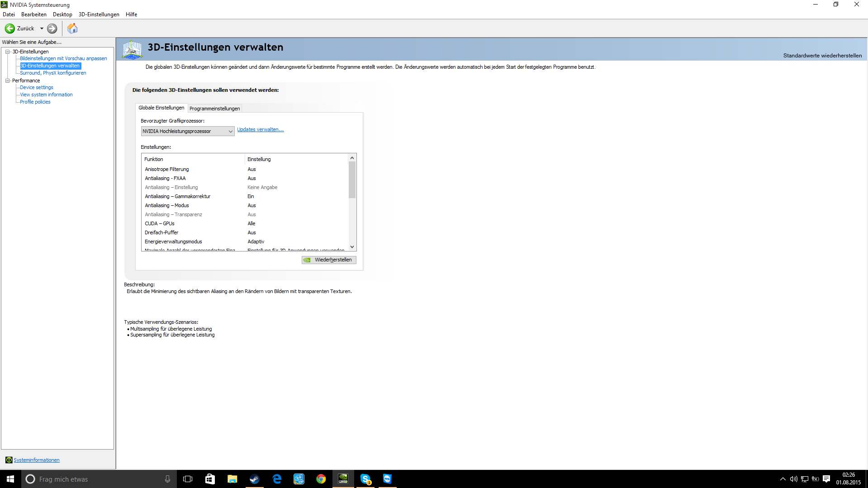Open Bildeinstellungen mit Vorschau anpassen

tap(63, 58)
